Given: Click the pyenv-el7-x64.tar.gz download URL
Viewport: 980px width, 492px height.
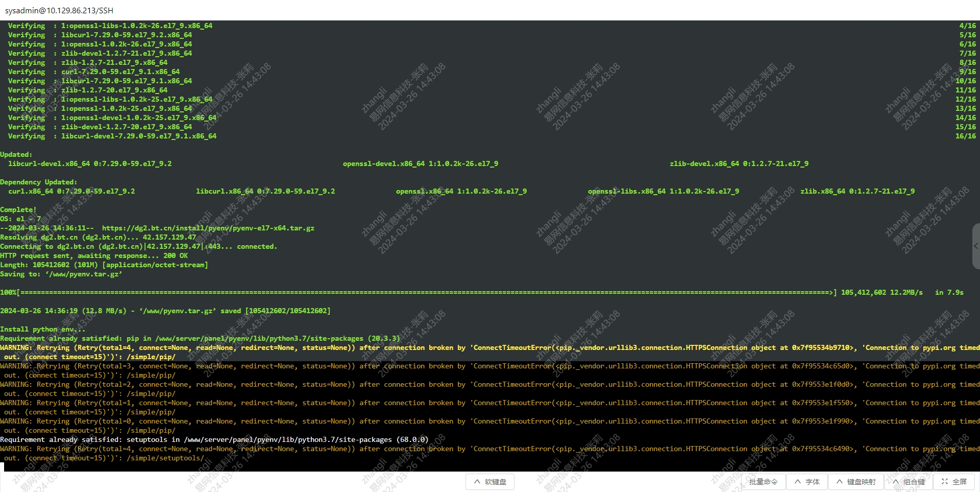Looking at the screenshot, I should click(x=208, y=228).
